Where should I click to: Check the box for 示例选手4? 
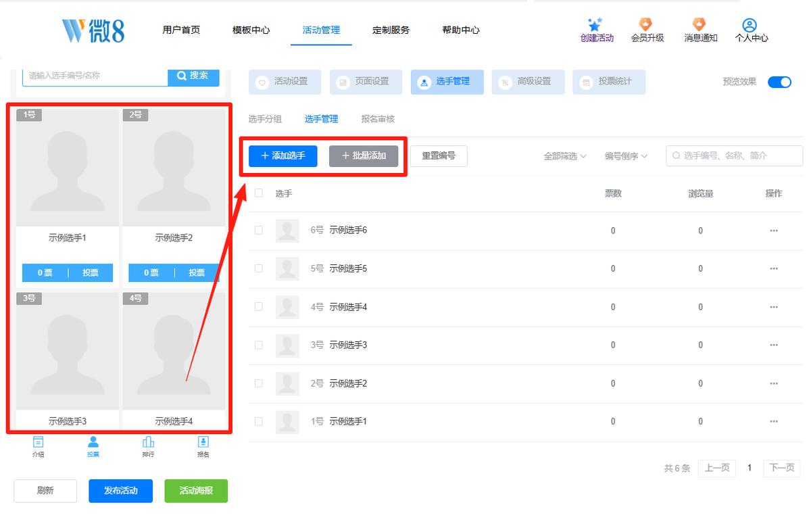click(x=258, y=307)
